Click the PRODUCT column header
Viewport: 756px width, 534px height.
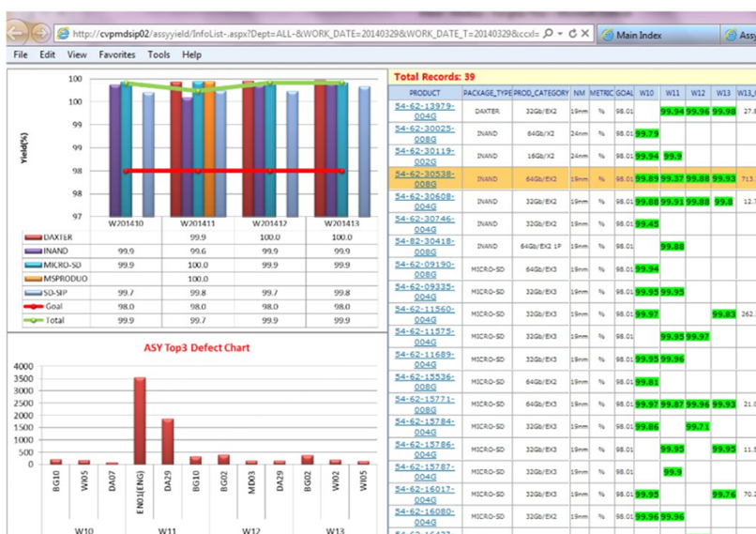[425, 94]
